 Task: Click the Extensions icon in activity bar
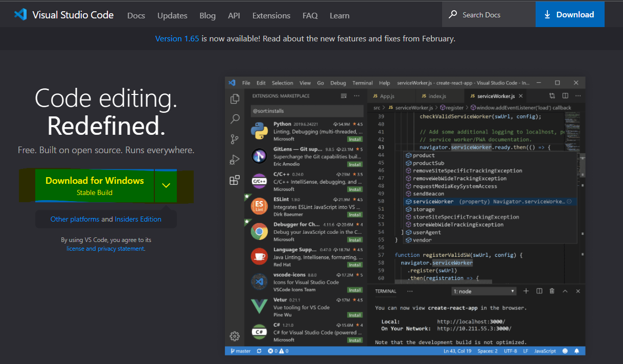point(235,180)
